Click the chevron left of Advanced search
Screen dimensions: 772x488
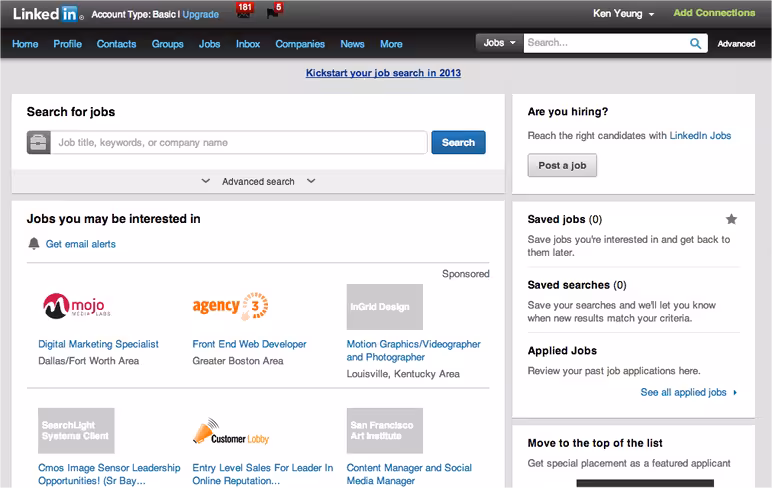pyautogui.click(x=206, y=181)
